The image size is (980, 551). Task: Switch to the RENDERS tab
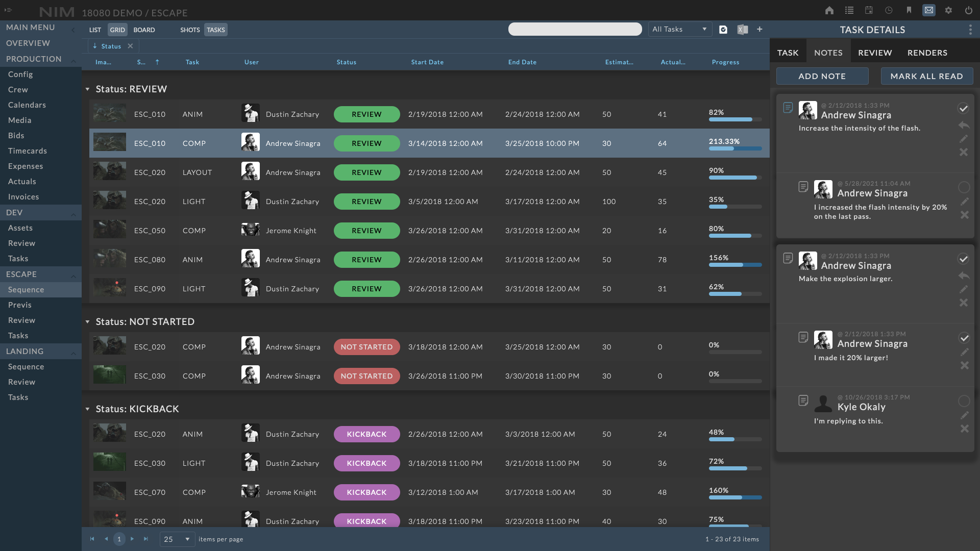tap(927, 53)
